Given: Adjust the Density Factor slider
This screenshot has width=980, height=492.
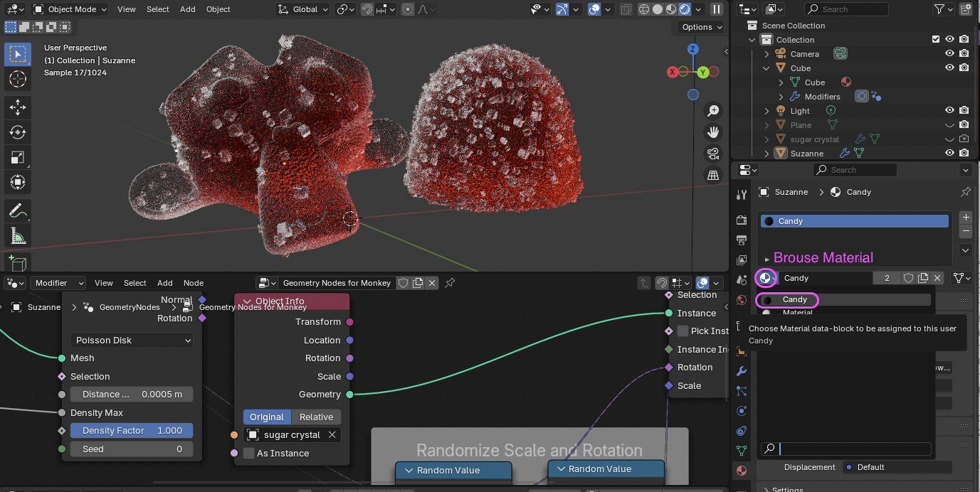Looking at the screenshot, I should click(132, 431).
